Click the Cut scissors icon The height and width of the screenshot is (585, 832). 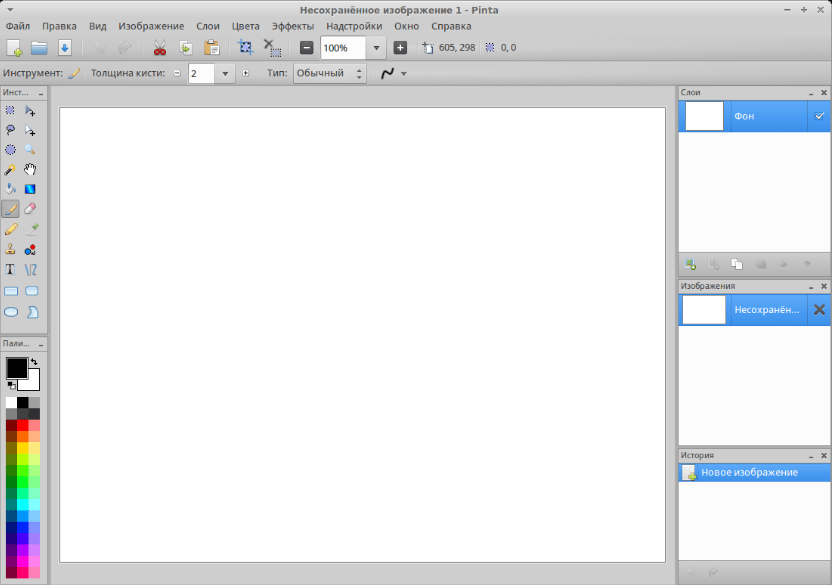coord(159,47)
